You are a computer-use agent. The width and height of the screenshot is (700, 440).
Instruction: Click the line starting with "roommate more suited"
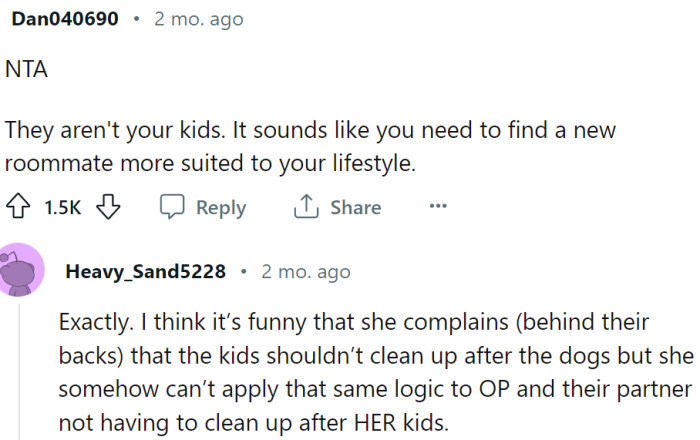210,163
